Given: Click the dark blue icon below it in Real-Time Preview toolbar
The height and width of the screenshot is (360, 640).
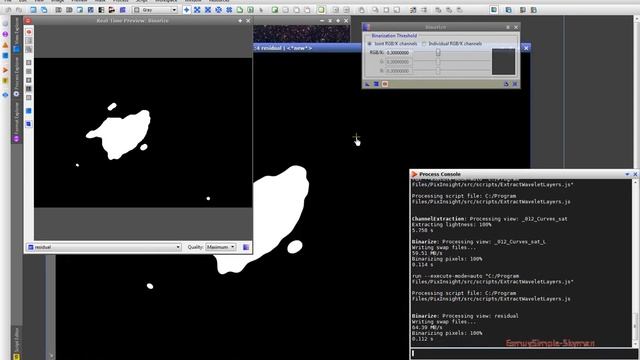Looking at the screenshot, I should (29, 124).
